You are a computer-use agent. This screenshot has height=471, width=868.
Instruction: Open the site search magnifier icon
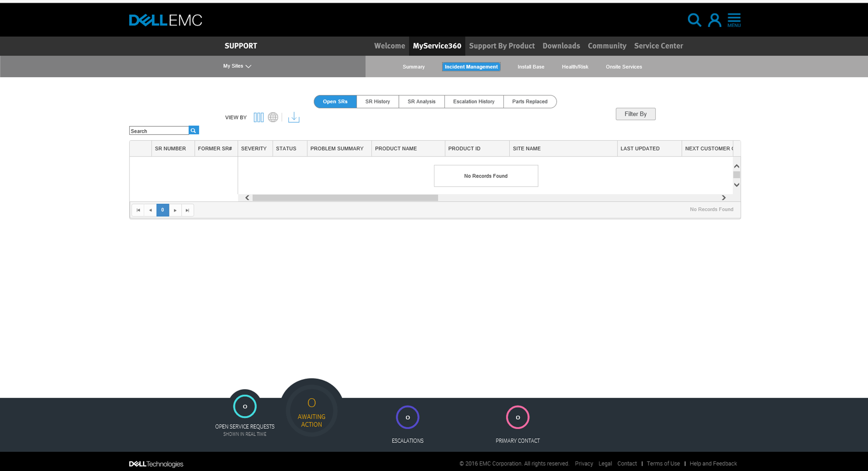click(694, 20)
